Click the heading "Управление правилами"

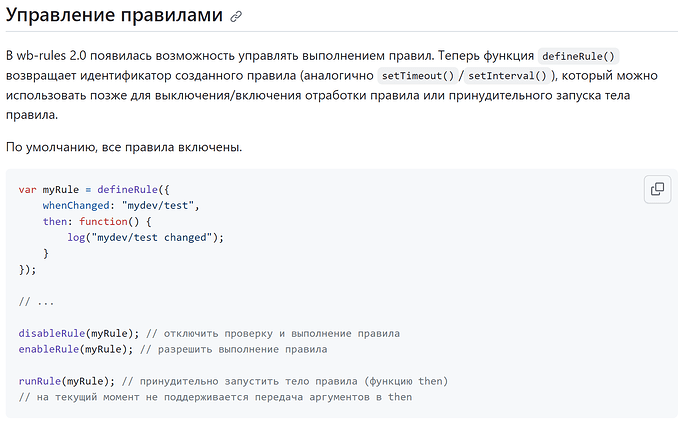click(114, 16)
